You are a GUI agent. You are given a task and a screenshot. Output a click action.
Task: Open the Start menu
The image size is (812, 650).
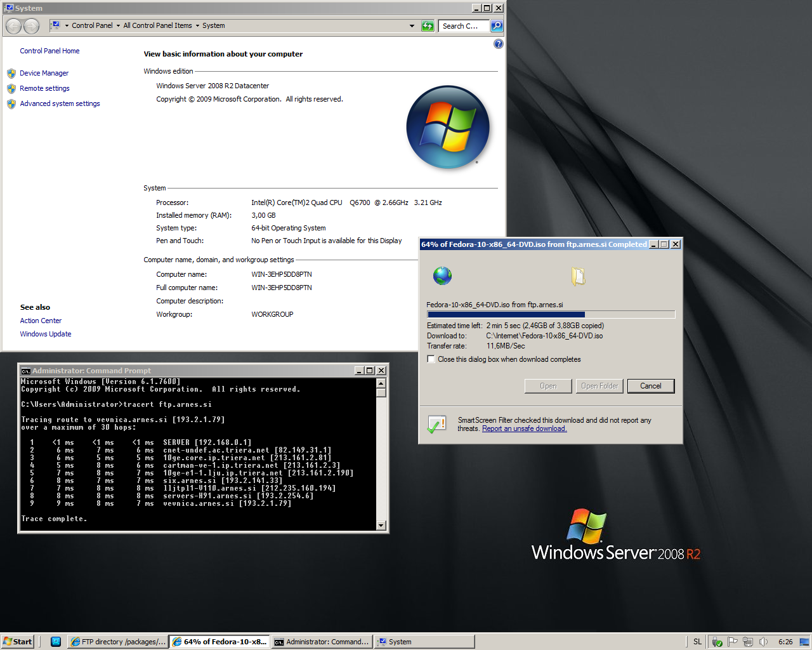pyautogui.click(x=17, y=642)
